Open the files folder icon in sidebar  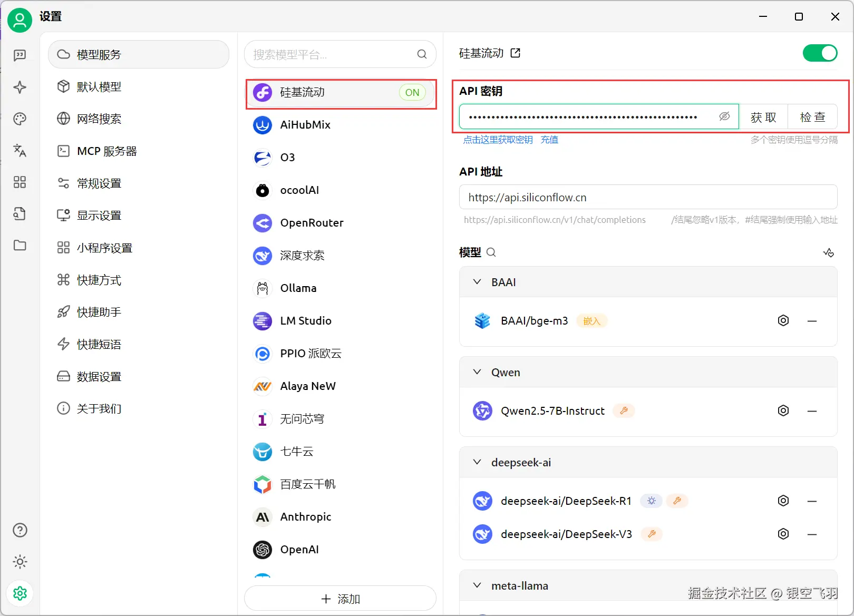[20, 246]
